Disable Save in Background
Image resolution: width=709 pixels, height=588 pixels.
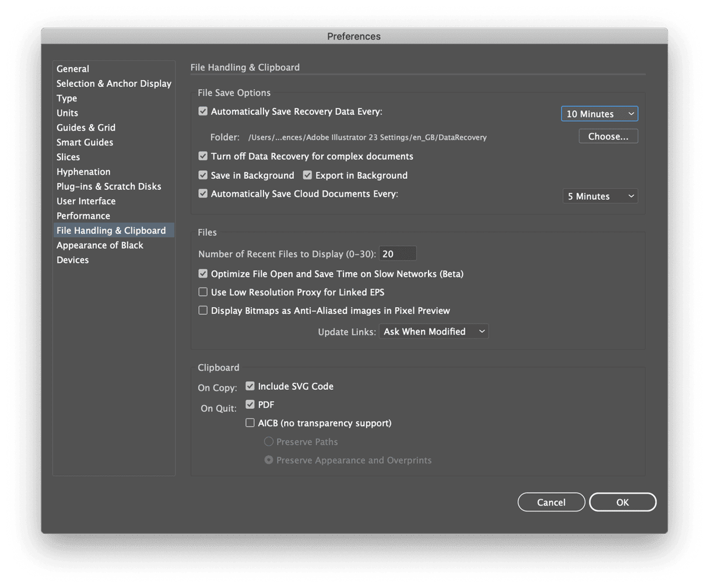click(202, 175)
